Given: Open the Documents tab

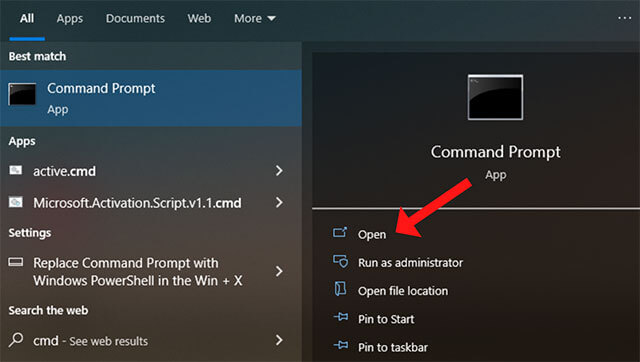Looking at the screenshot, I should (x=135, y=19).
